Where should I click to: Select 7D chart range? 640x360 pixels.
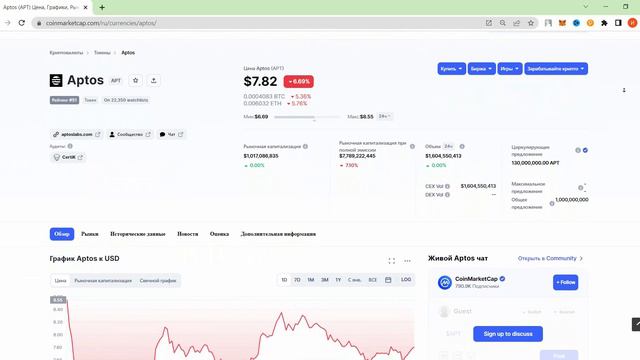pyautogui.click(x=297, y=280)
